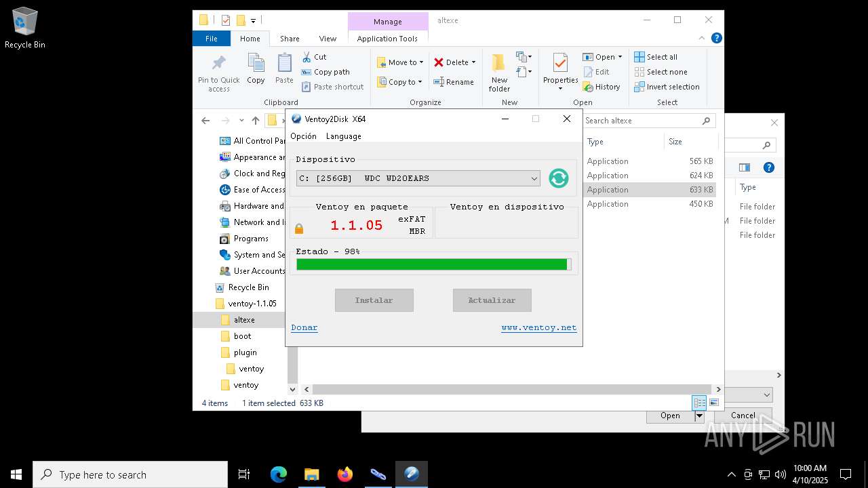Click the Windows Start button

pos(16,474)
